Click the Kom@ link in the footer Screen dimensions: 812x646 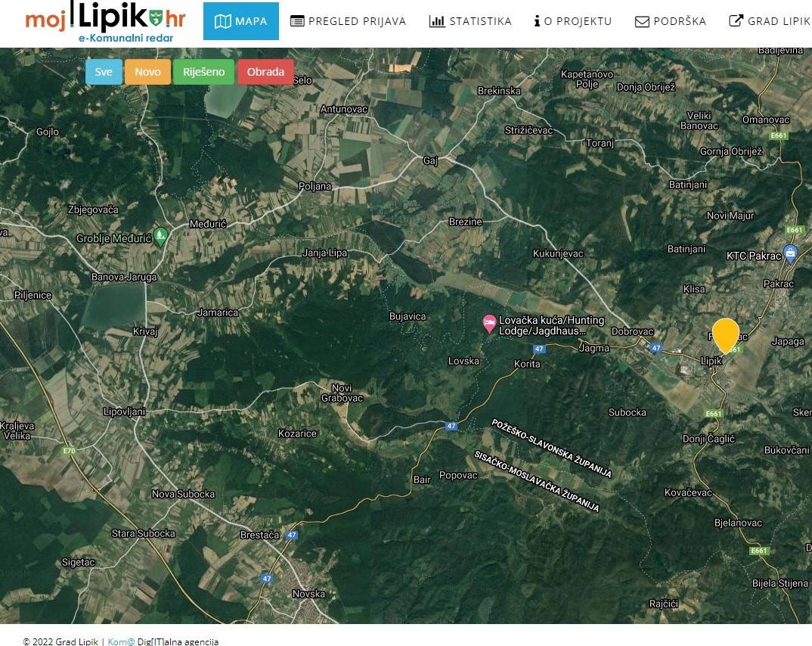click(x=121, y=641)
